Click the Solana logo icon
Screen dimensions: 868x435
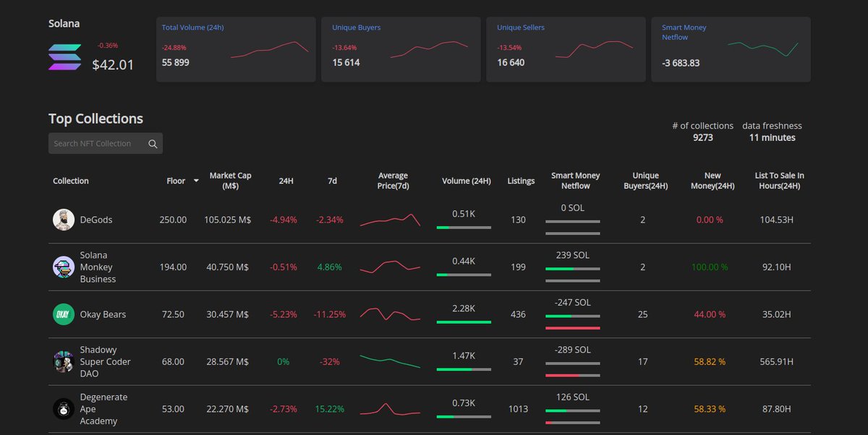point(65,58)
